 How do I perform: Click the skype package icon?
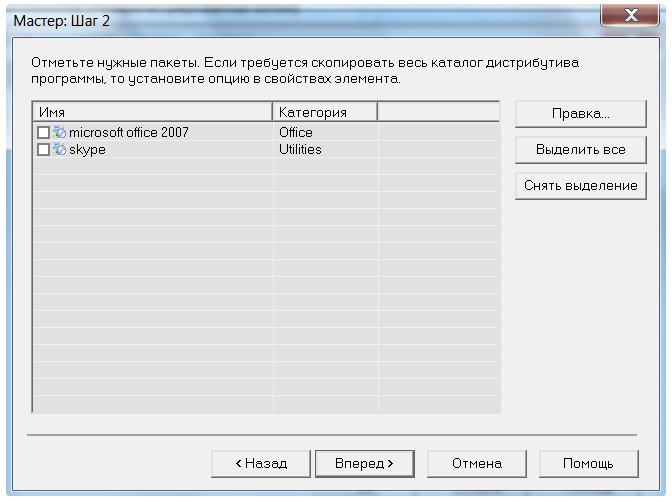60,150
